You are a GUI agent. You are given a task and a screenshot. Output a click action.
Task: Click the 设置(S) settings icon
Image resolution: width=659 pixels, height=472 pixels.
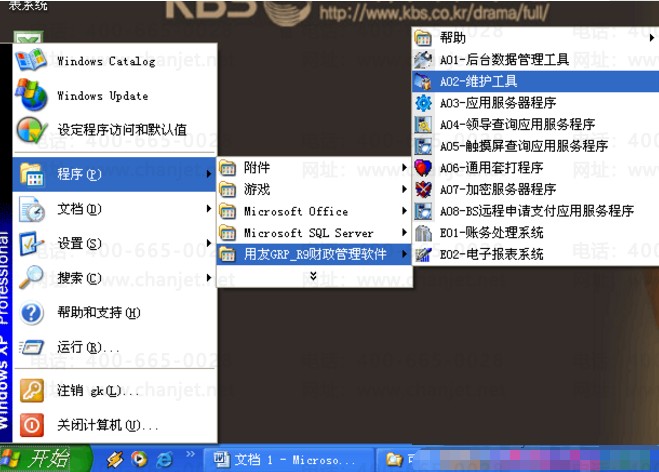coord(31,243)
